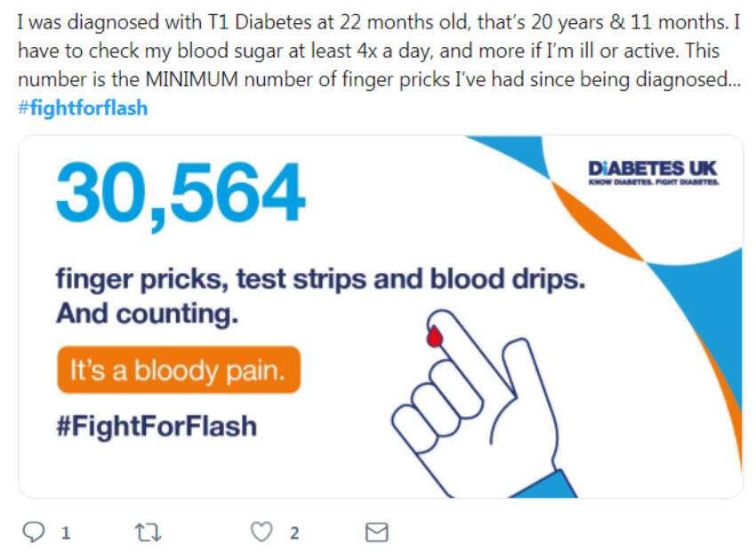The height and width of the screenshot is (560, 756).
Task: Click the dark #FightForFlash text inside the image
Action: [156, 425]
